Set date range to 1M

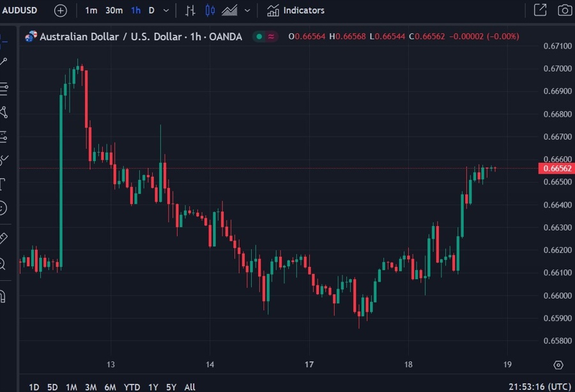[72, 388]
